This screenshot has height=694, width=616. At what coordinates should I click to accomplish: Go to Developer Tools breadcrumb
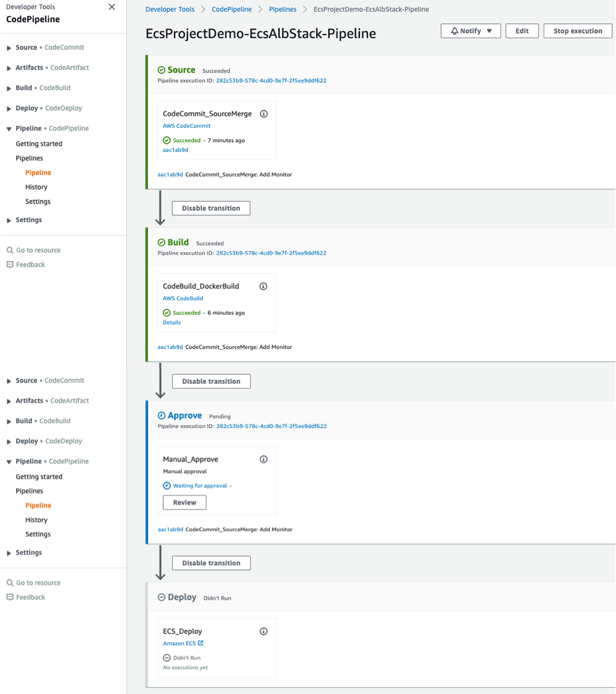[x=170, y=9]
